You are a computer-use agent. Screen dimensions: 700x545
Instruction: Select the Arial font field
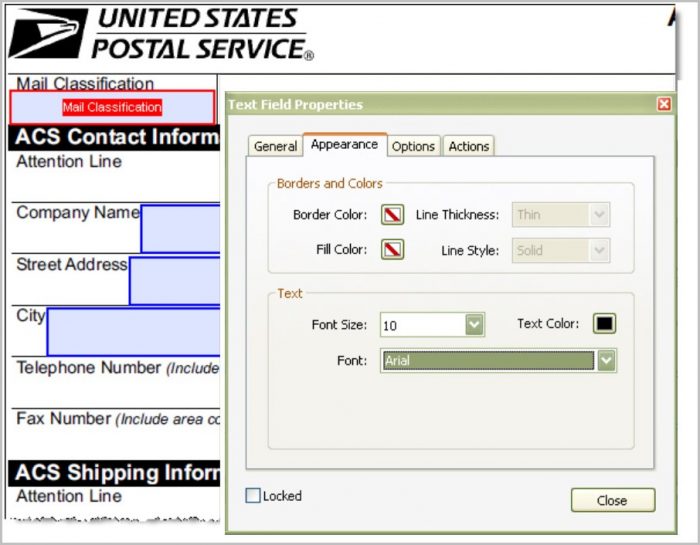coord(488,360)
